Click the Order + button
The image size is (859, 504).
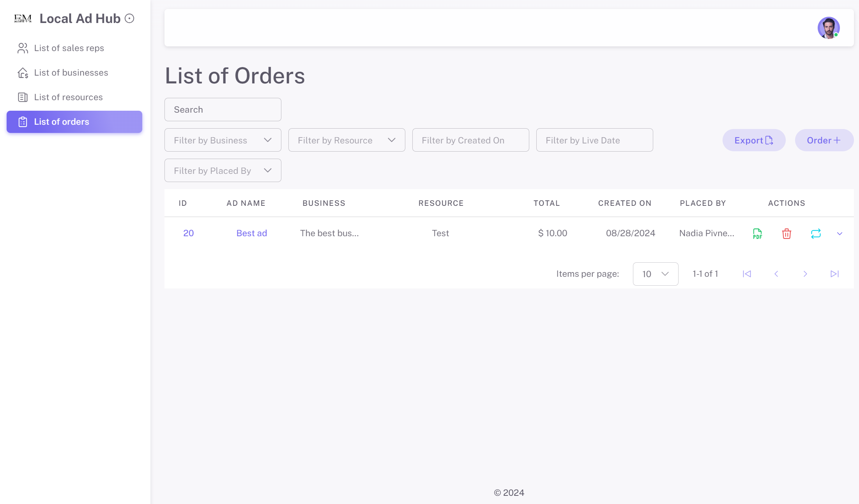824,140
